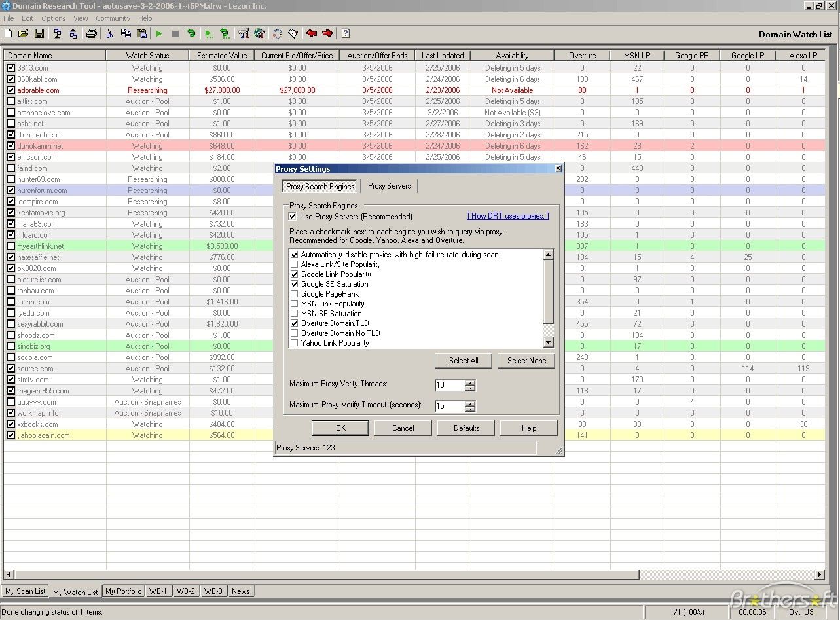Uncheck Google Link Popularity engine
Screen dimensions: 840x620
[295, 274]
